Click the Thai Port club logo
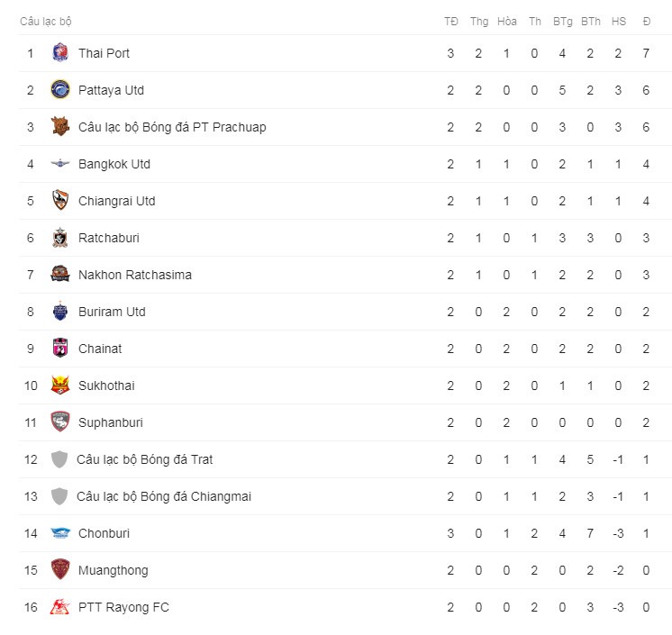Viewport: 672px width, 635px height. (x=60, y=53)
